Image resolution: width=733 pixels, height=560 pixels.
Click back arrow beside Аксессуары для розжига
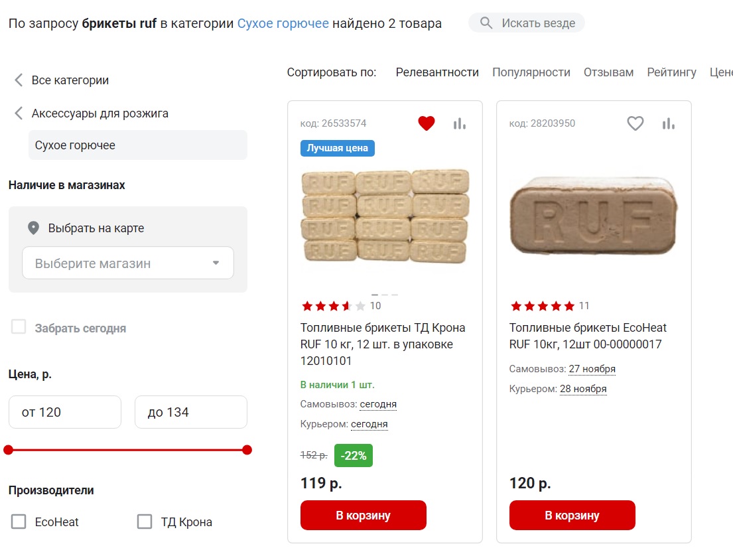click(x=19, y=113)
